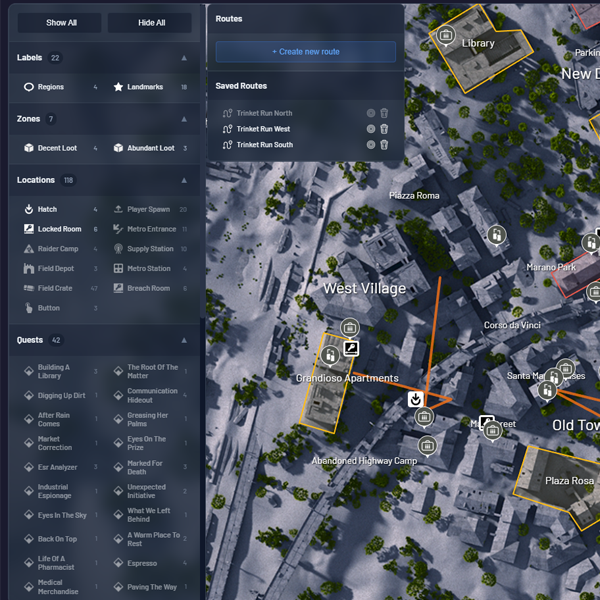Click the padlock marker inside Grandioso Apartments outline
Image resolution: width=600 pixels, height=600 pixels.
point(330,355)
